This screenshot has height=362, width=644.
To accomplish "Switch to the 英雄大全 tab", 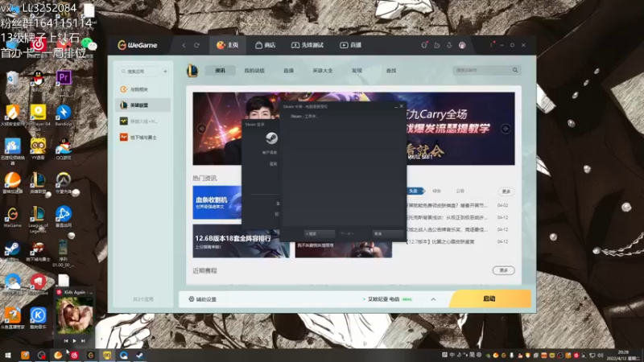I will [323, 71].
